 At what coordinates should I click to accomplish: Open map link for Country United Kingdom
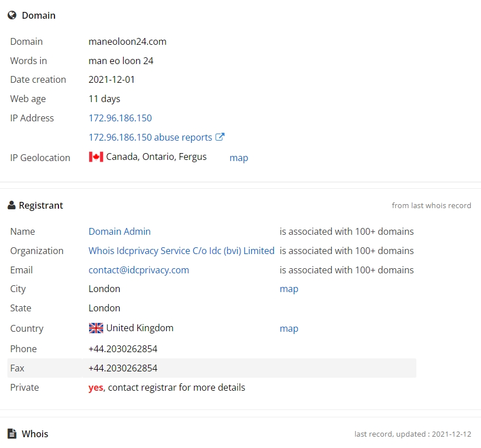289,328
